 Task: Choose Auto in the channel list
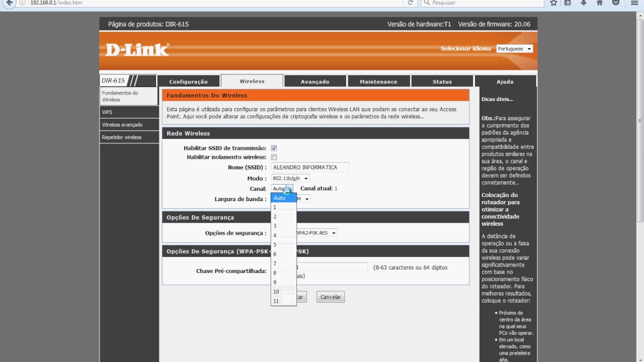click(x=284, y=198)
